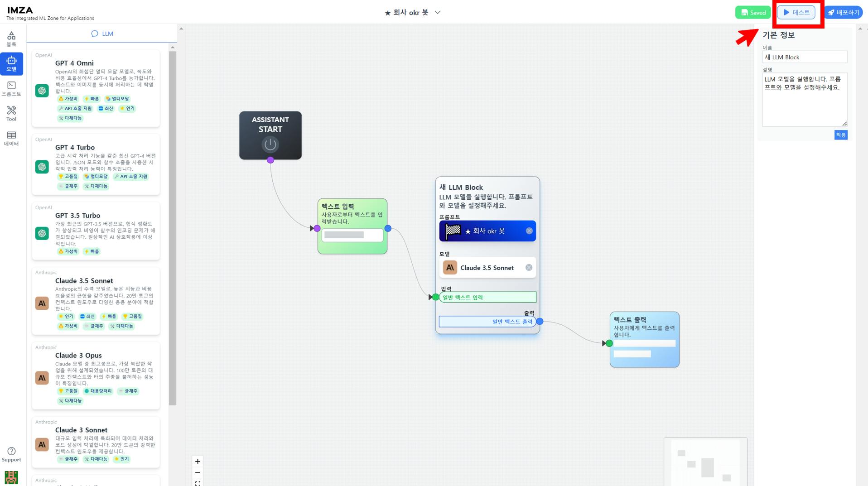Click the 대용량처리 tag on Claude 3 Opus
The height and width of the screenshot is (486, 868).
point(98,391)
